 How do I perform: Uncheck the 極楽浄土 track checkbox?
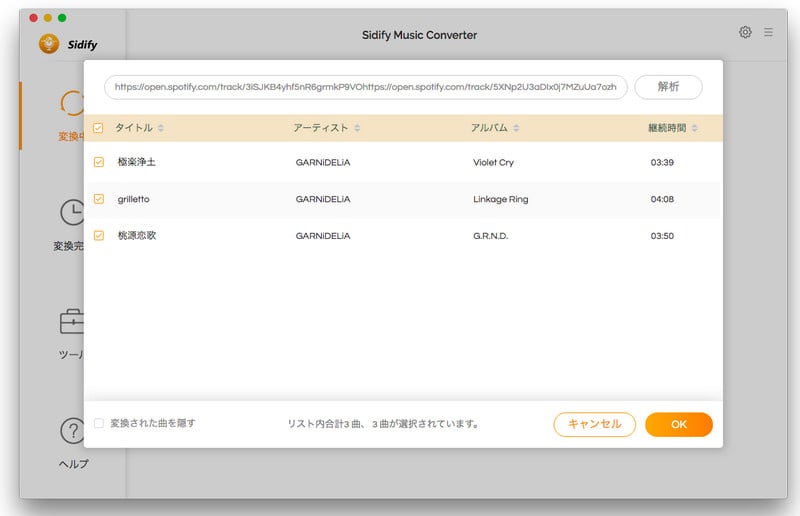click(99, 162)
